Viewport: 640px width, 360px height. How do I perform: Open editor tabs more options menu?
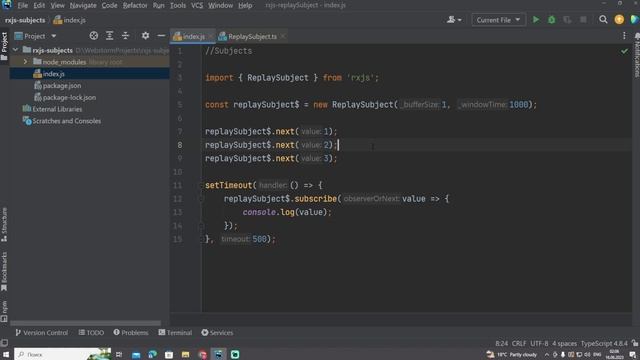624,36
